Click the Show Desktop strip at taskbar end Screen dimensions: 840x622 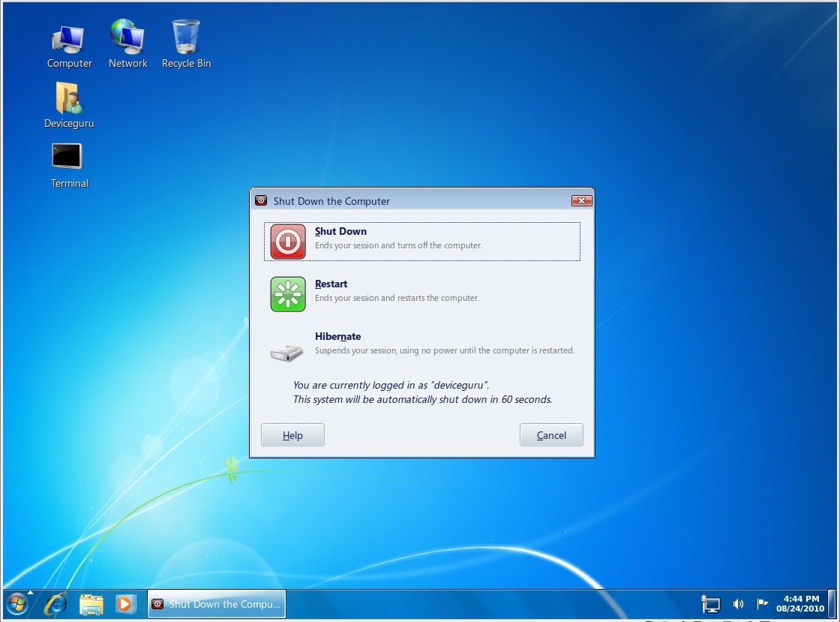point(832,604)
